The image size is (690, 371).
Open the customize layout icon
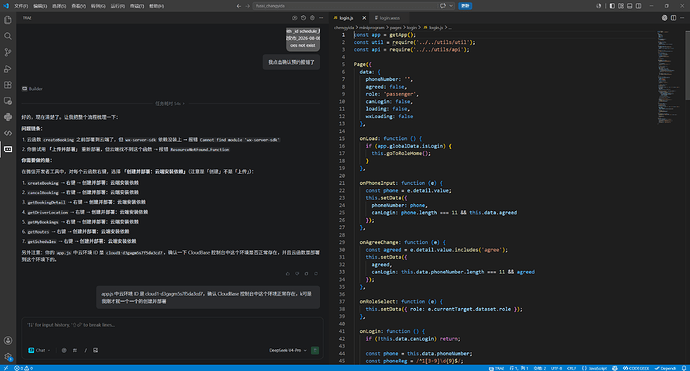[x=620, y=6]
